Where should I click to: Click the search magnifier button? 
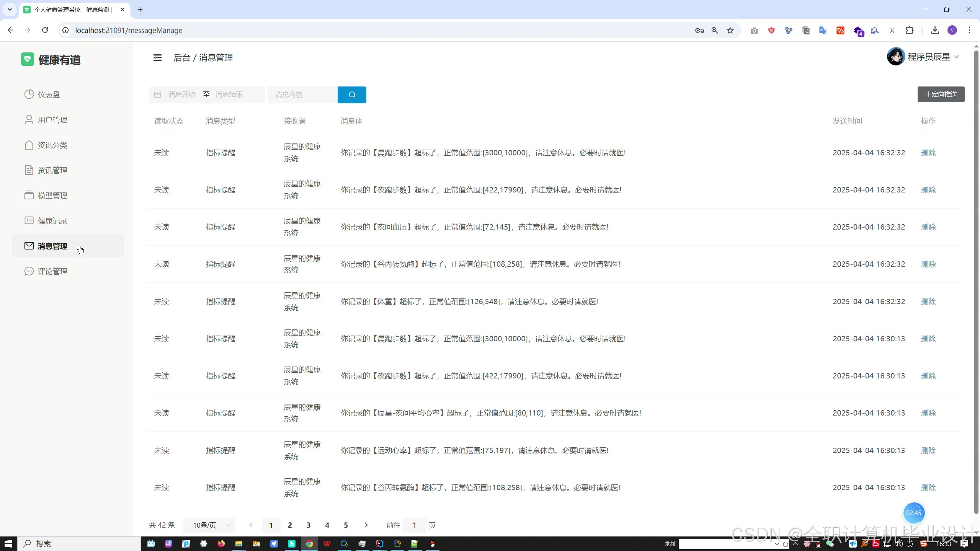coord(352,95)
